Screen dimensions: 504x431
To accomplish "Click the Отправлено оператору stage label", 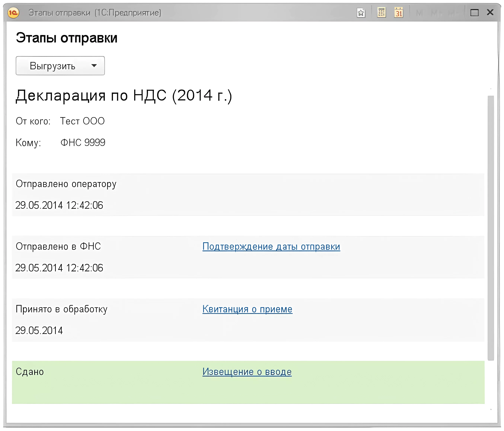I will 66,184.
